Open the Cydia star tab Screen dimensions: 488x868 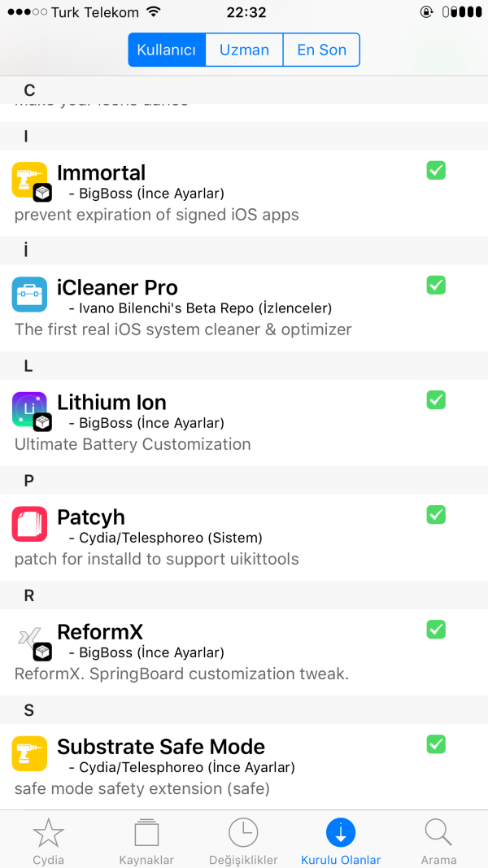tap(48, 841)
